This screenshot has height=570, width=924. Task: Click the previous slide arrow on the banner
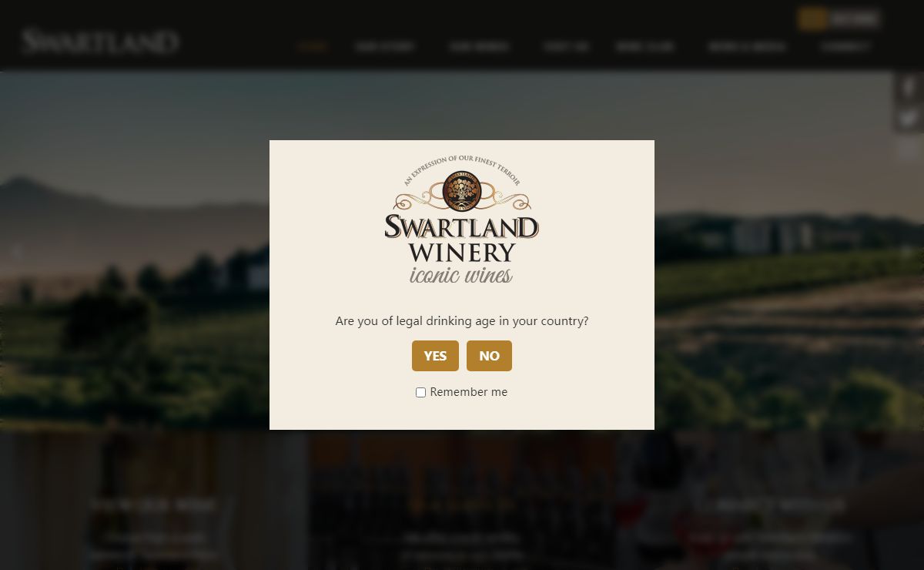pyautogui.click(x=15, y=251)
